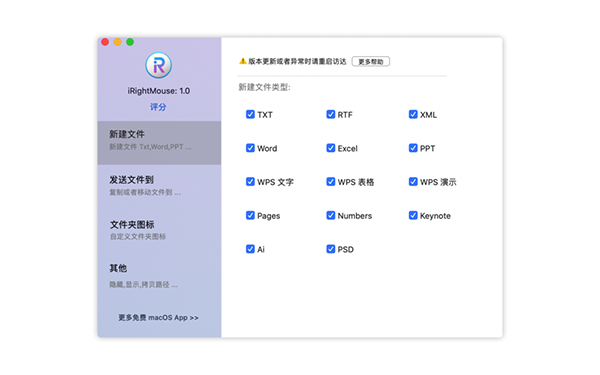
Task: Click the 版本更新或者异常时请重启访达 notice text
Action: point(297,61)
